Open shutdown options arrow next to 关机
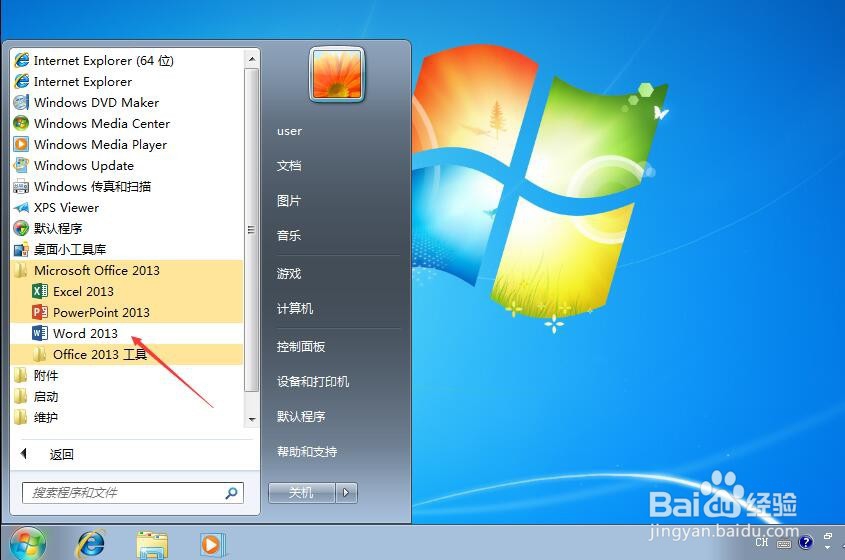 (x=346, y=493)
